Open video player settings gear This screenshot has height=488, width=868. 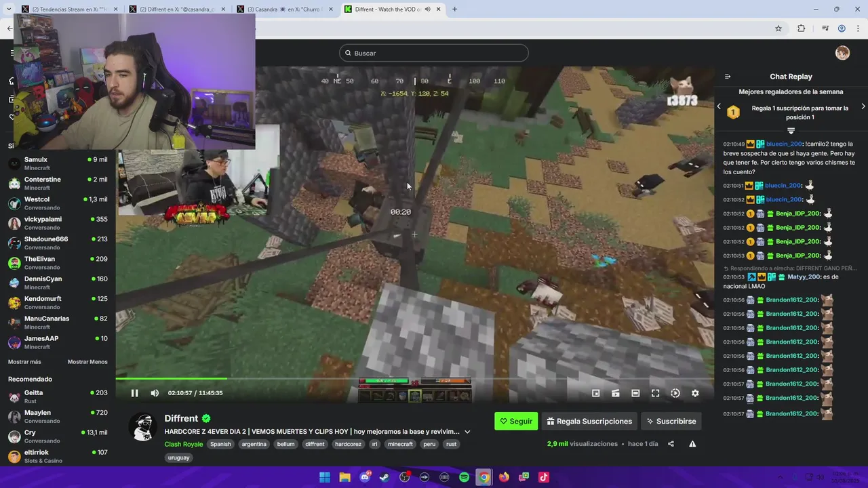click(x=695, y=393)
